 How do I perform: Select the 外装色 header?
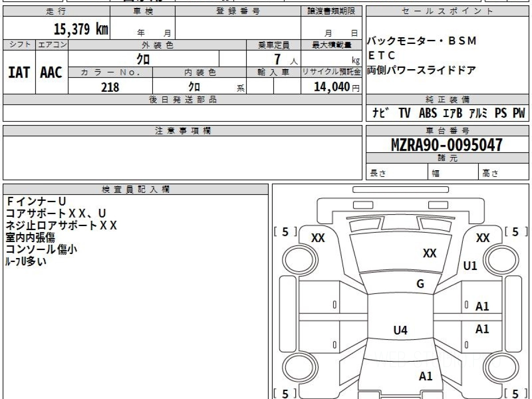[x=157, y=45]
